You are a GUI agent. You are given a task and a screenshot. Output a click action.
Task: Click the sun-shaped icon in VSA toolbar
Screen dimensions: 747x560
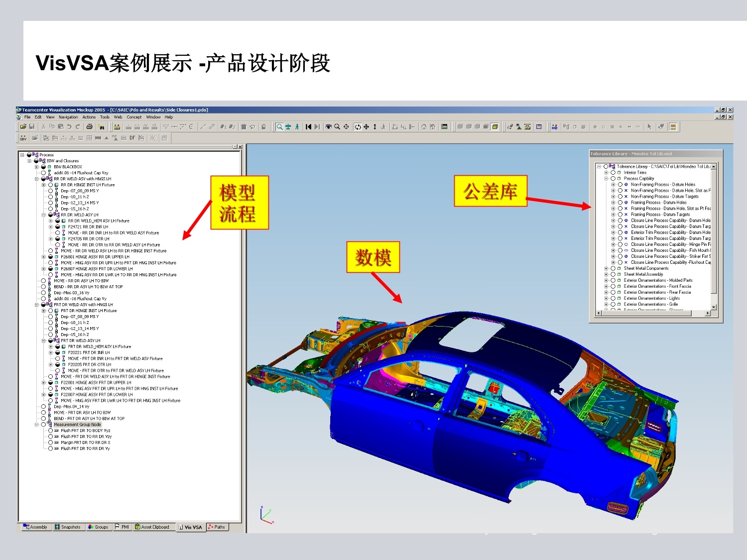coord(152,138)
